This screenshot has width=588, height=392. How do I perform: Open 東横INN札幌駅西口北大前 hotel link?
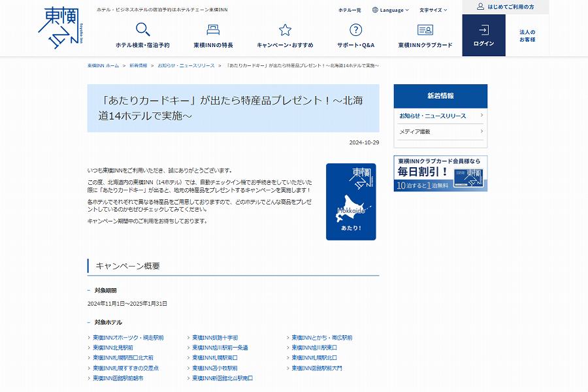123,358
